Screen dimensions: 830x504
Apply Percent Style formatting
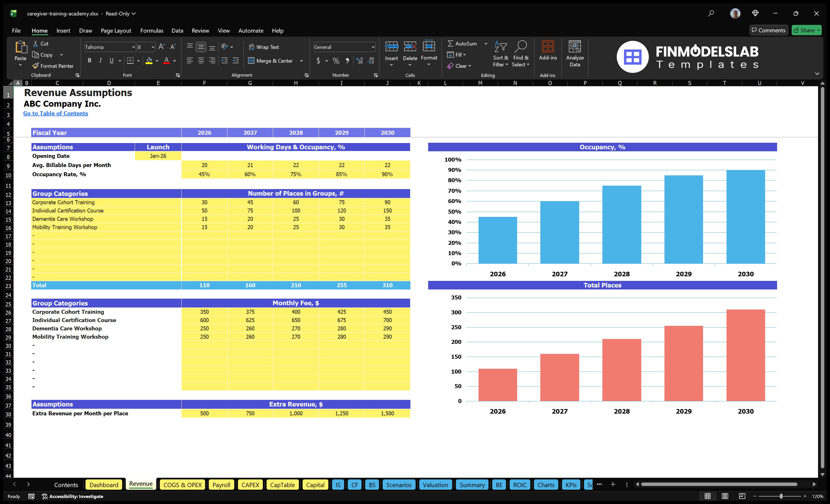pyautogui.click(x=335, y=61)
